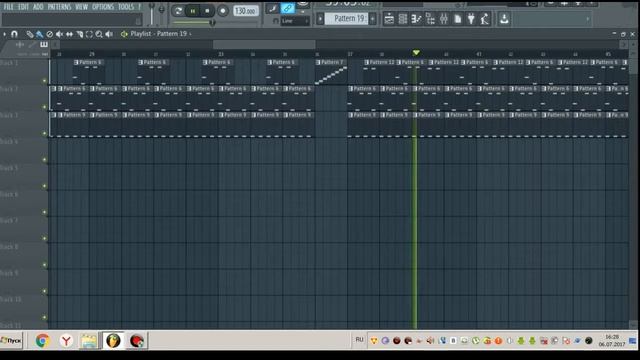Click the 130.000 tempo field
The height and width of the screenshot is (360, 640).
click(x=245, y=11)
